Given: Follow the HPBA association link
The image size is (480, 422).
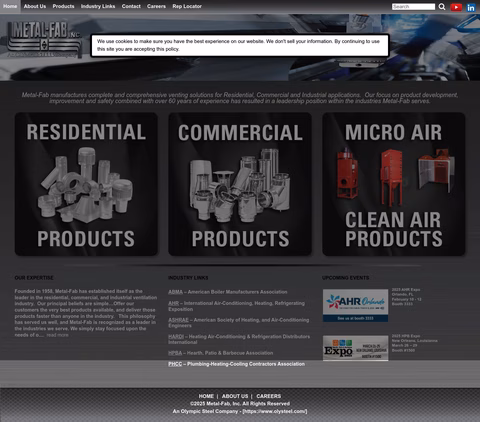Looking at the screenshot, I should tap(175, 353).
